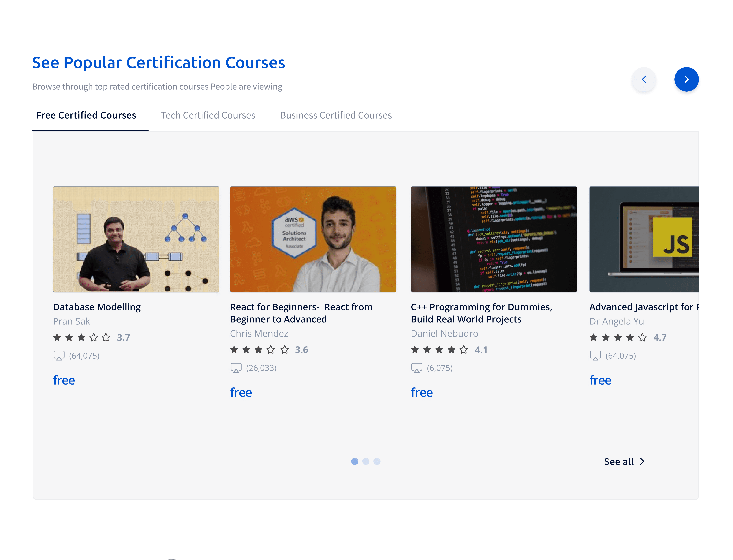Click free price under React for Beginners

(241, 393)
